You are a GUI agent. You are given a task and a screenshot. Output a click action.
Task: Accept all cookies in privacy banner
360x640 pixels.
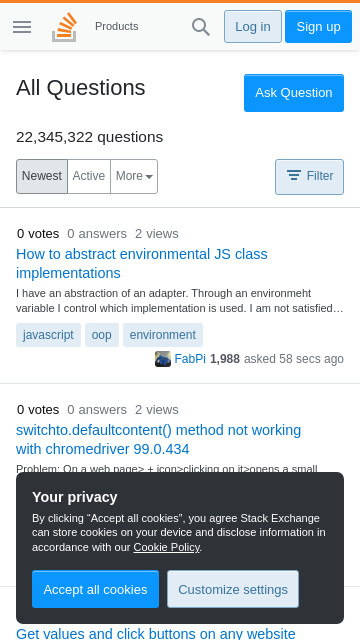[96, 589]
